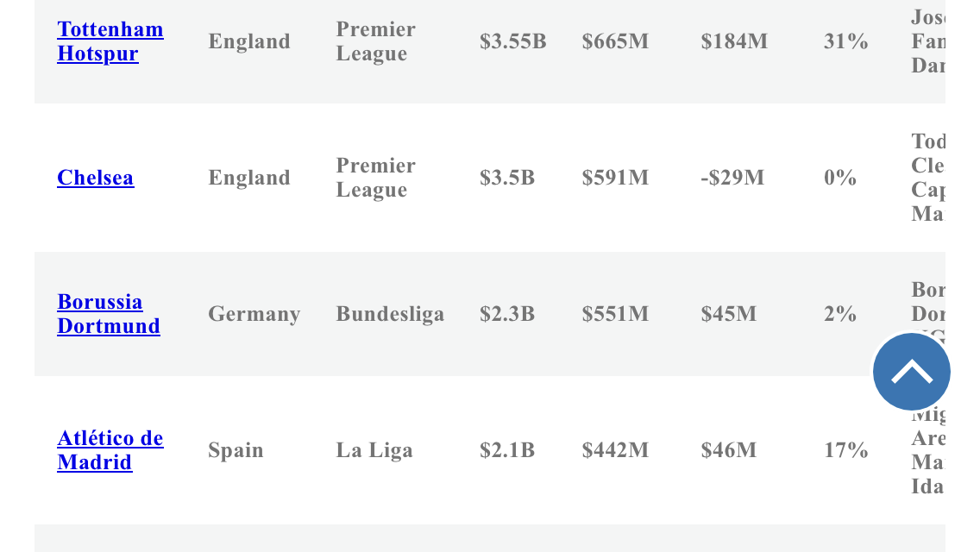Click Tottenham's $665M revenue cell
The height and width of the screenshot is (552, 980).
(x=615, y=41)
